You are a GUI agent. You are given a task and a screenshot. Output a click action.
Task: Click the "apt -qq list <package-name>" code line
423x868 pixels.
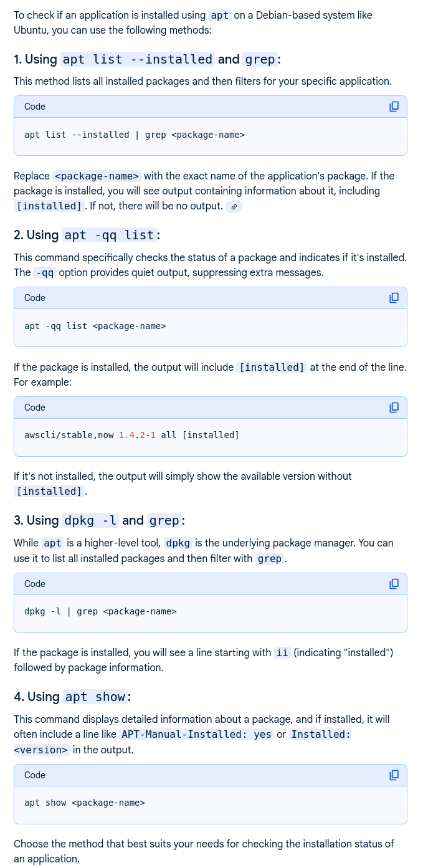(x=95, y=326)
